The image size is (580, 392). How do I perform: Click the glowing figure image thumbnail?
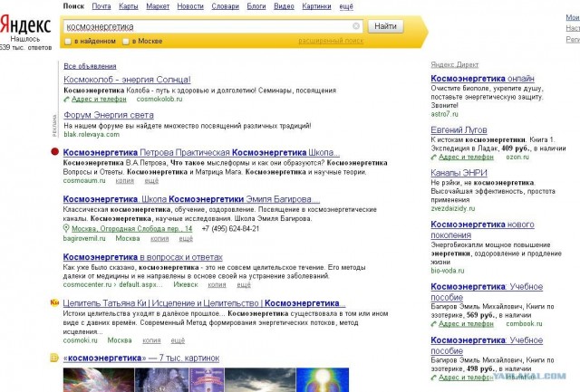(x=323, y=380)
